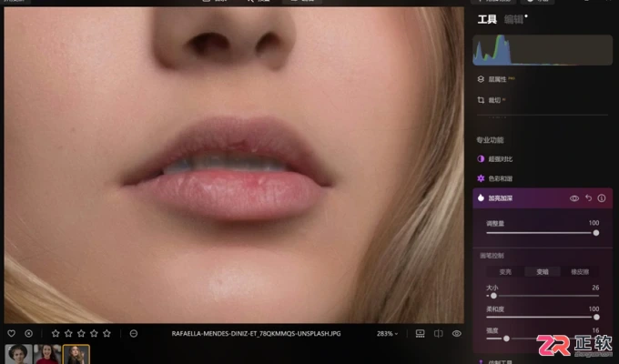619x364 pixels.
Task: Set rating to five stars
Action: coord(107,334)
